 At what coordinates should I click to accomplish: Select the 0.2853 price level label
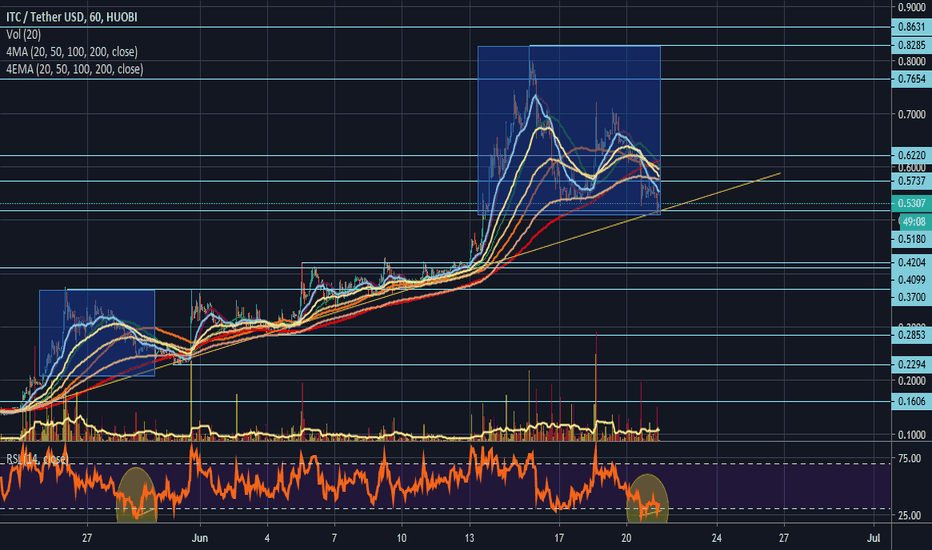(x=911, y=335)
